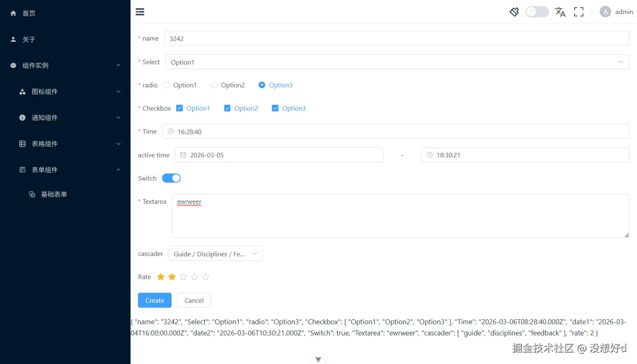
Task: Click the down arrow icon at page bottom
Action: (x=318, y=359)
